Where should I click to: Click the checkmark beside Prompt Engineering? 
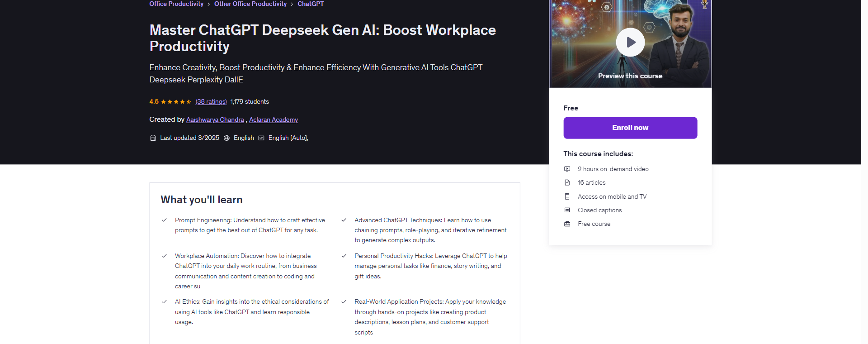click(164, 220)
